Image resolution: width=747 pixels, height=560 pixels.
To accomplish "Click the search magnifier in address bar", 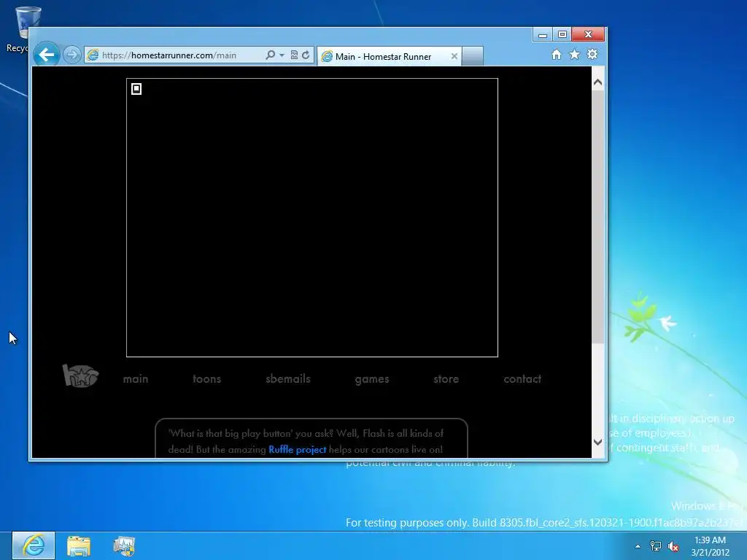I will point(270,55).
